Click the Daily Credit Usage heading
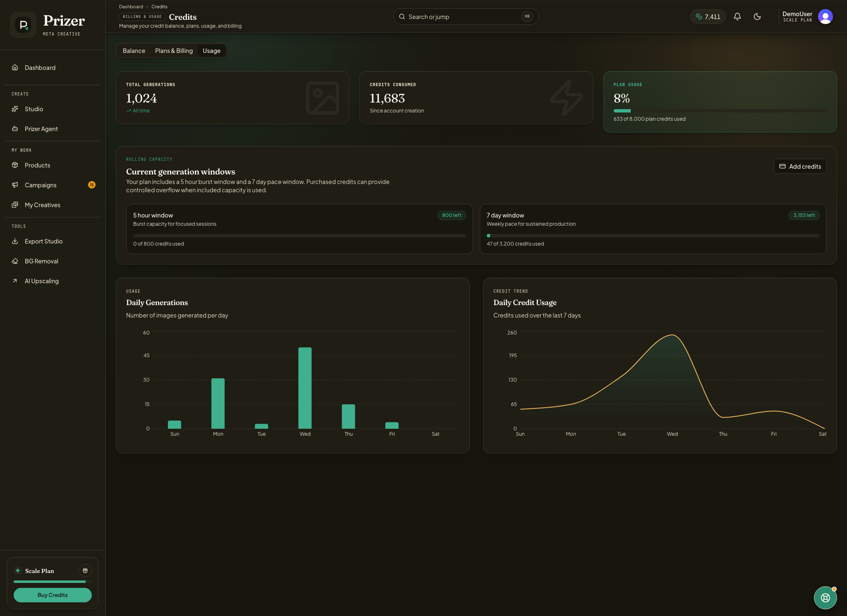This screenshot has width=847, height=616. pos(525,303)
